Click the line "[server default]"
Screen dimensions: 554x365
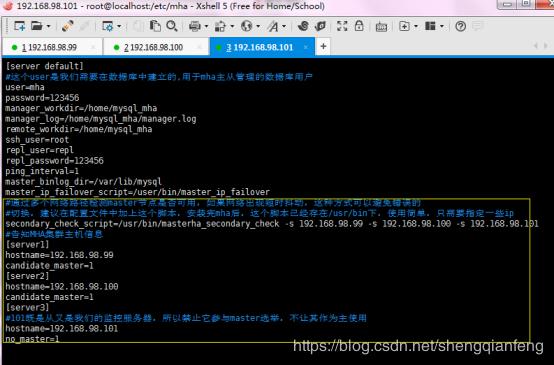tap(45, 66)
